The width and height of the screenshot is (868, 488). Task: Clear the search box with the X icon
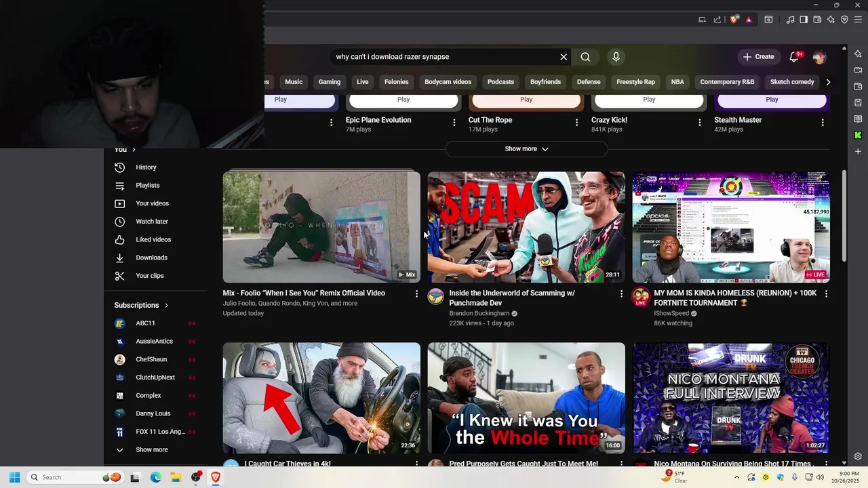coord(564,57)
